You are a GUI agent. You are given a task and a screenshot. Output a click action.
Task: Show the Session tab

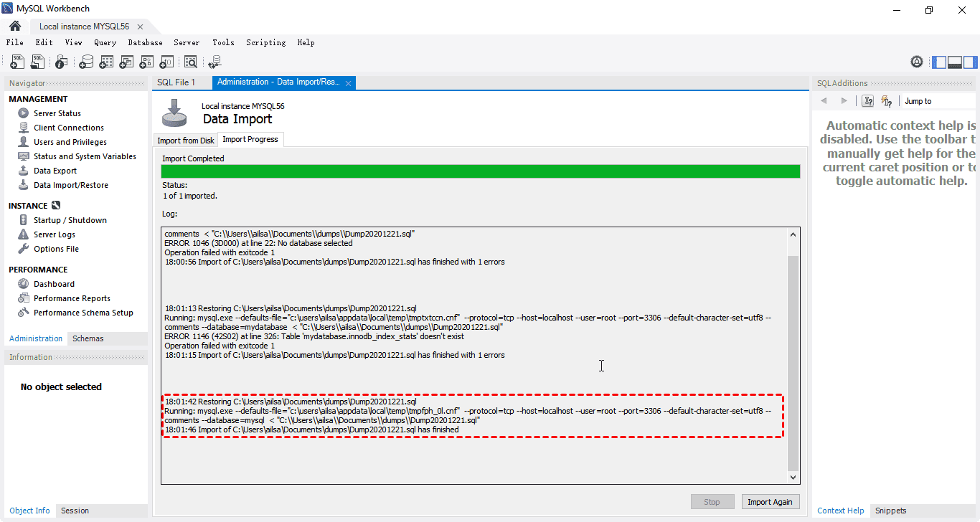[x=75, y=511]
